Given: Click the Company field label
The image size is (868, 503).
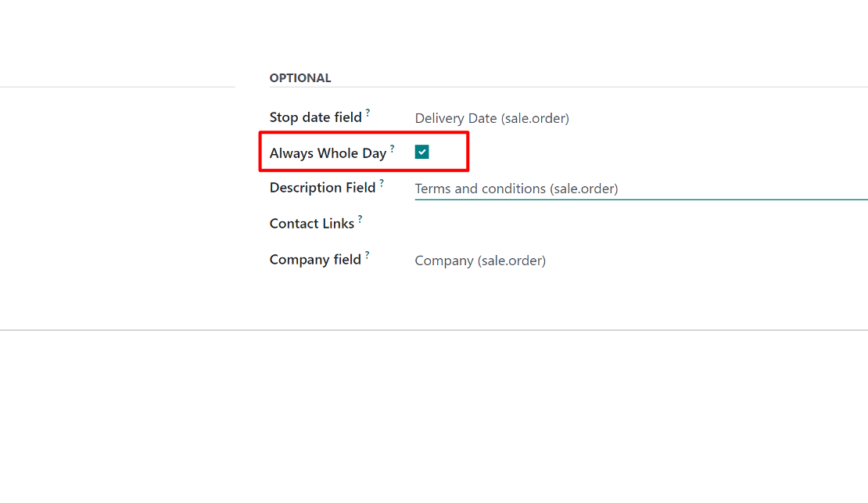Looking at the screenshot, I should click(315, 259).
